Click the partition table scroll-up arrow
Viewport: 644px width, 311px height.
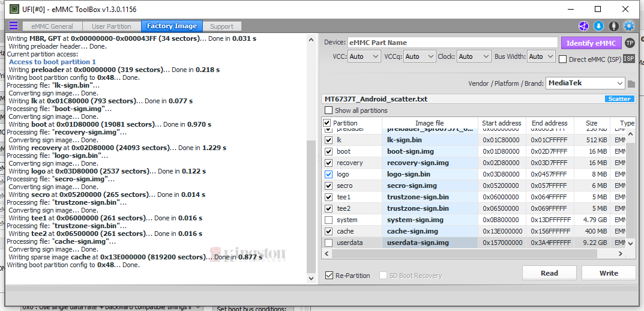click(631, 134)
